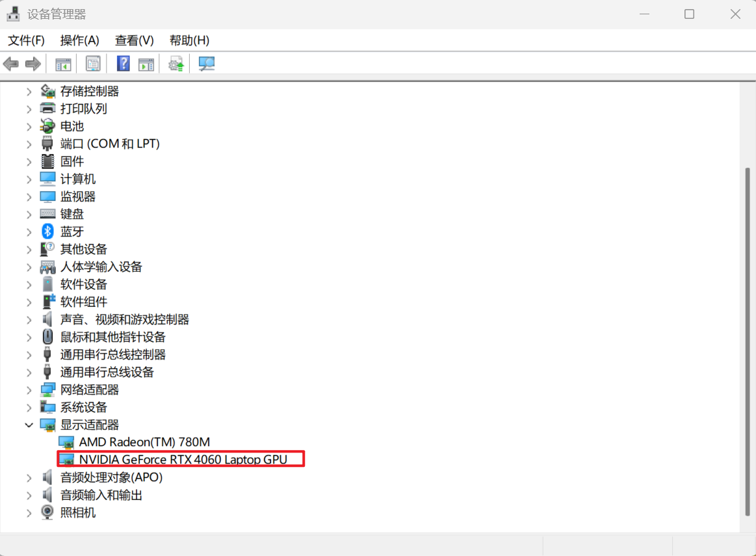Open the Properties toolbar icon
756x556 pixels.
(92, 64)
